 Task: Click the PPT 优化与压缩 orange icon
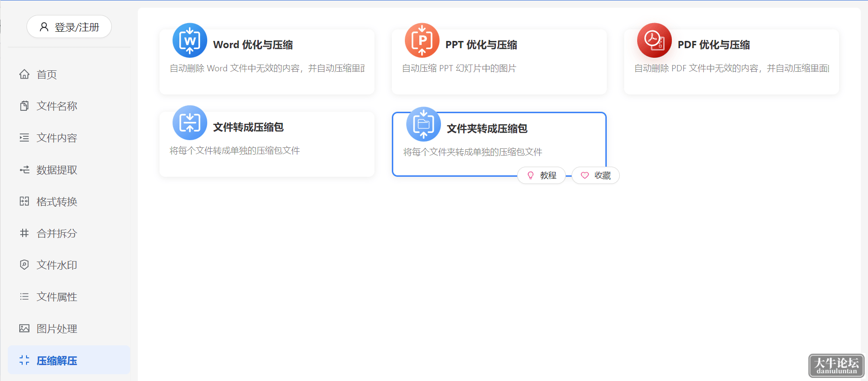tap(422, 40)
